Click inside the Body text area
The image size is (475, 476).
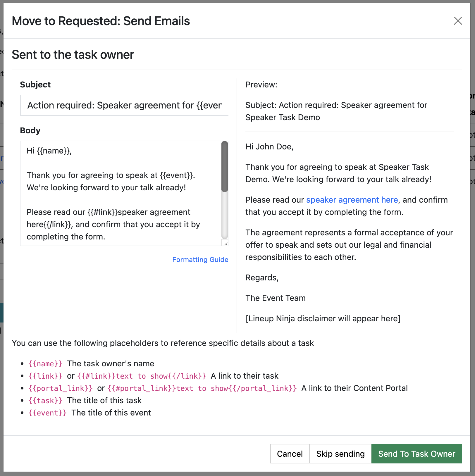pyautogui.click(x=121, y=194)
